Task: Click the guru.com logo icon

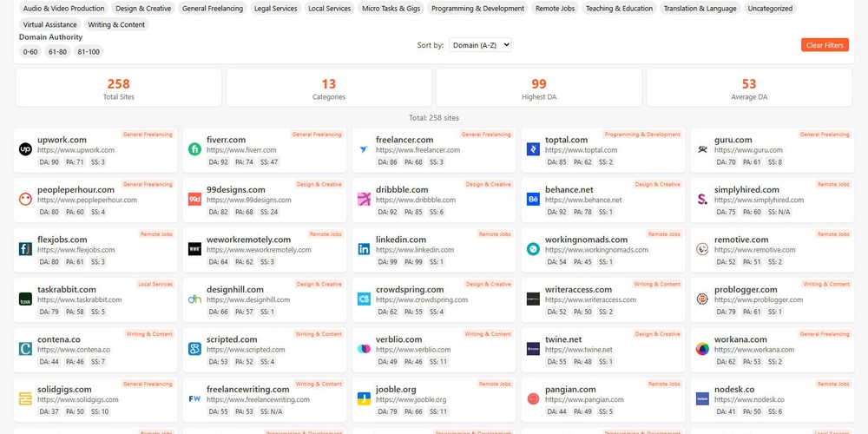Action: pos(702,149)
